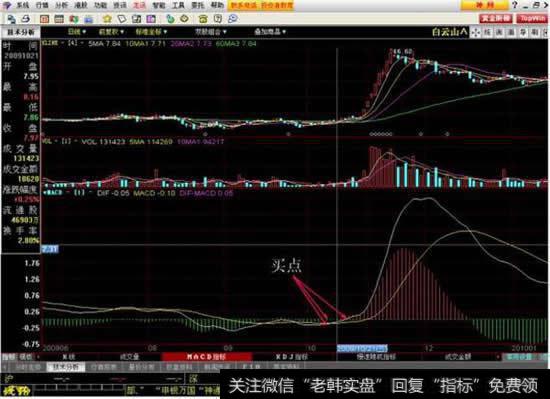Click the printer toolbar icon
This screenshot has height=399, width=550.
click(x=25, y=19)
